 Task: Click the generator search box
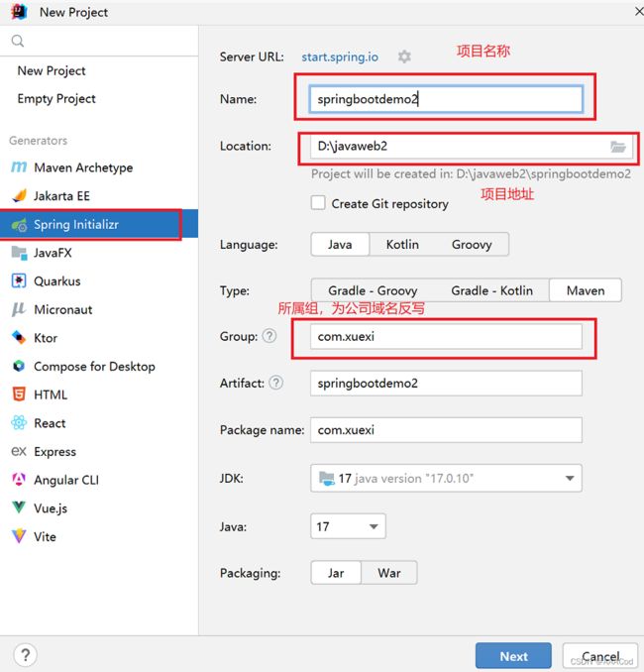tap(99, 41)
